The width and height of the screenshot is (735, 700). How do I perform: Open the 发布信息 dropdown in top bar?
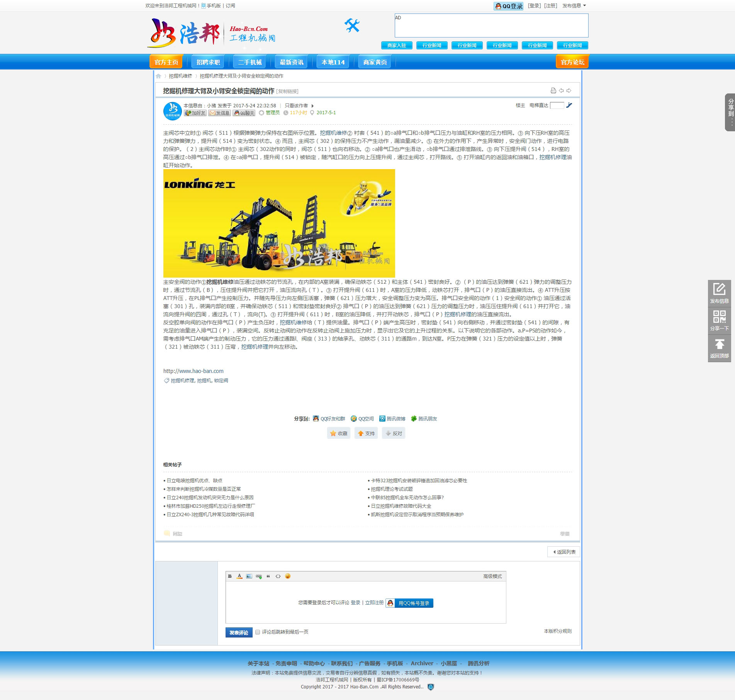tap(574, 6)
